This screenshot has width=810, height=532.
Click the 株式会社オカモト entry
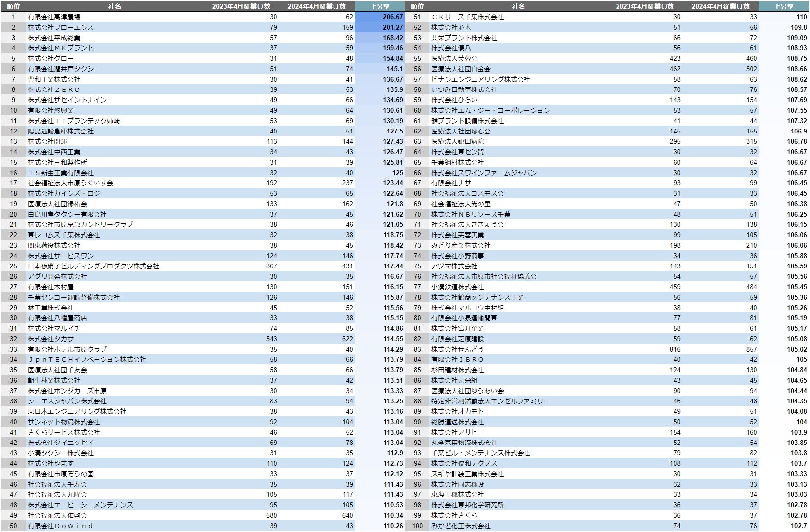pos(458,411)
